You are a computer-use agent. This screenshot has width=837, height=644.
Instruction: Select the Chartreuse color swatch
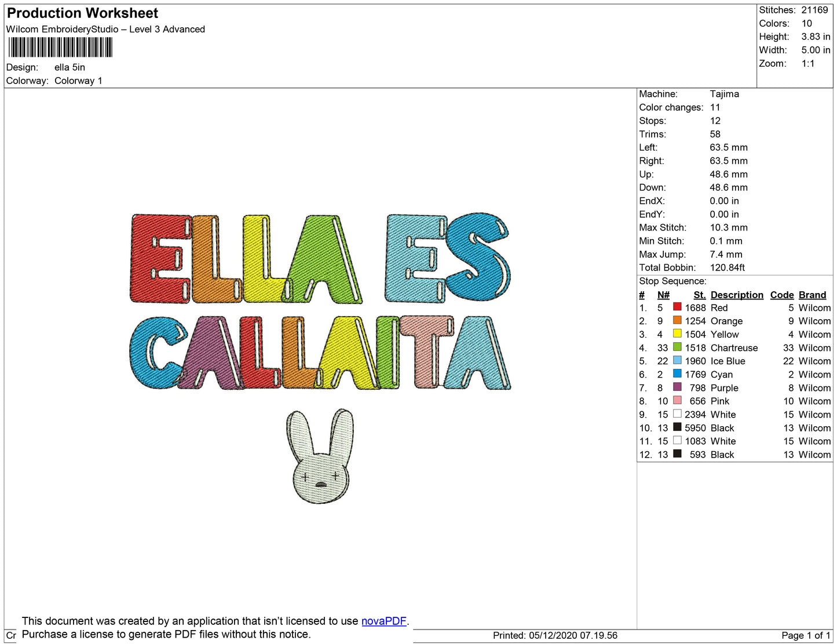(x=677, y=347)
